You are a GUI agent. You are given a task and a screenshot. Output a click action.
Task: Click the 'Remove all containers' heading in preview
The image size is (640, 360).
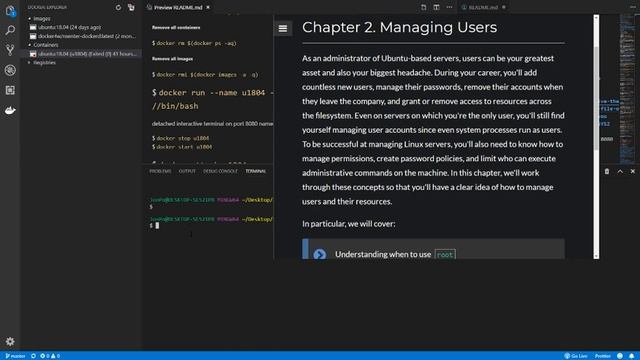[x=176, y=27]
